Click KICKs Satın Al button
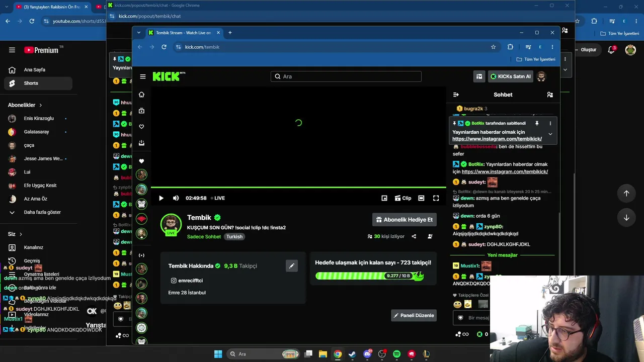The width and height of the screenshot is (644, 362). [x=511, y=76]
